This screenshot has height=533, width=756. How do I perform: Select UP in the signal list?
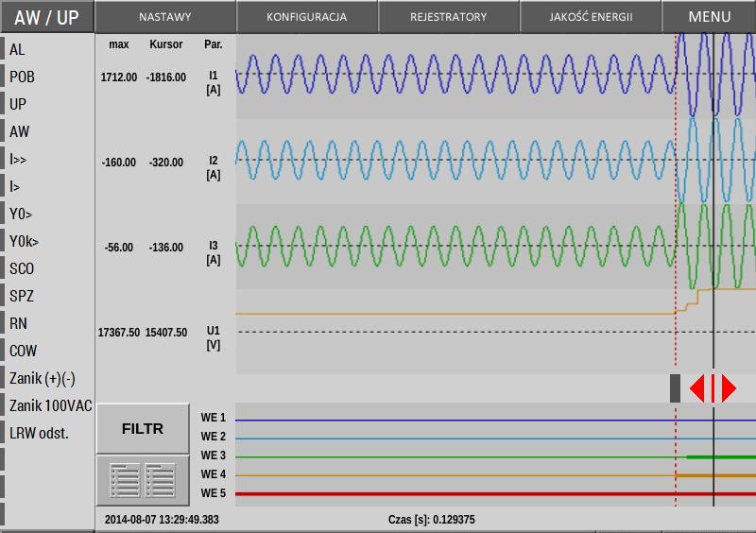pos(18,104)
